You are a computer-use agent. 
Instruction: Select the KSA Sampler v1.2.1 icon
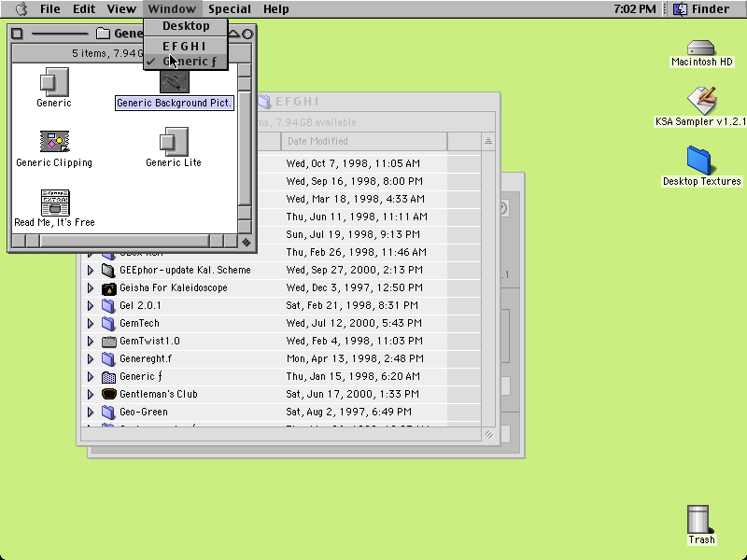click(x=701, y=101)
